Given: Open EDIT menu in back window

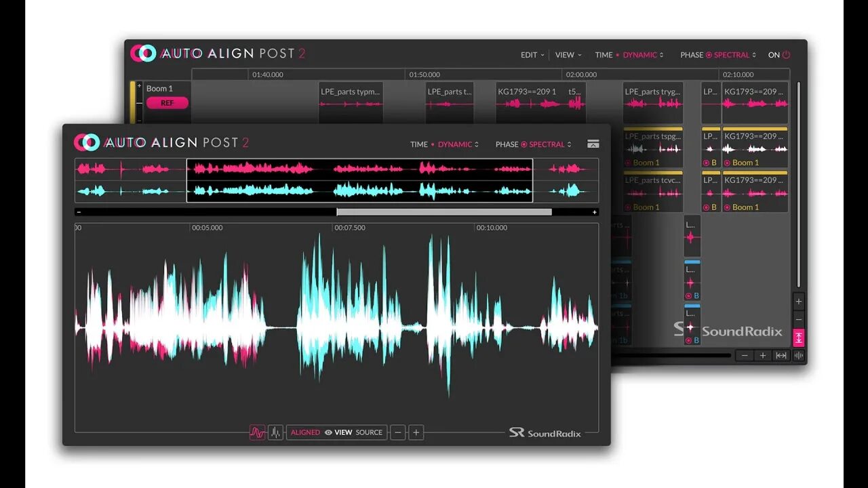Looking at the screenshot, I should [532, 55].
